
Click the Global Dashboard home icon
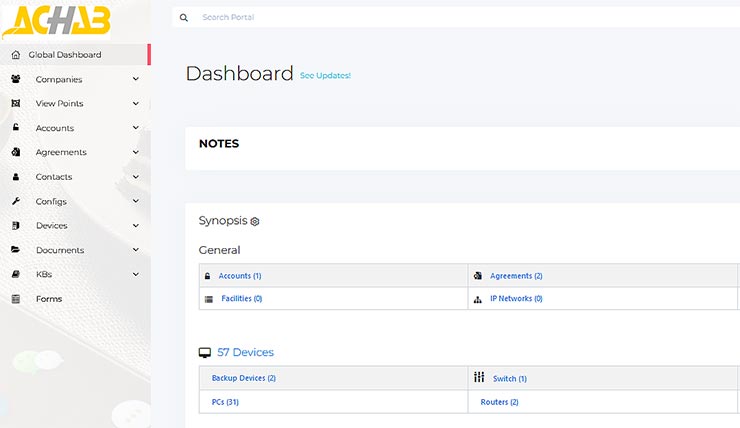(16, 55)
